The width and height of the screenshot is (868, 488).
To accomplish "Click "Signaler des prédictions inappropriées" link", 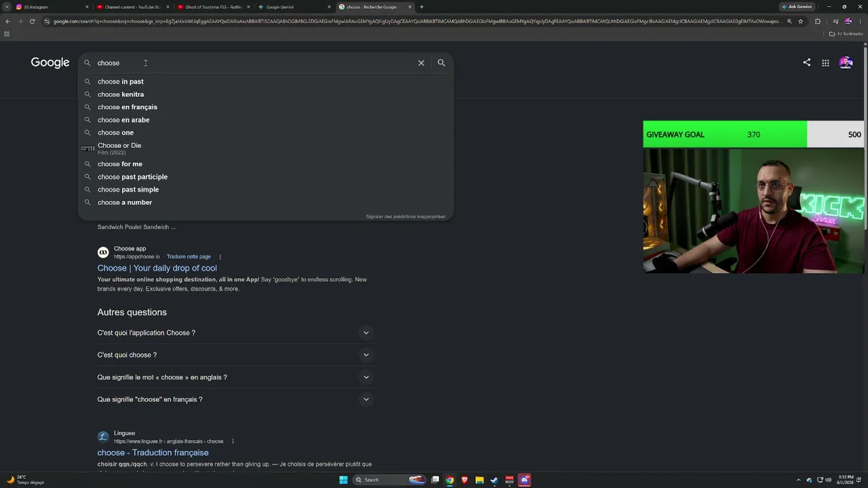I will point(406,217).
